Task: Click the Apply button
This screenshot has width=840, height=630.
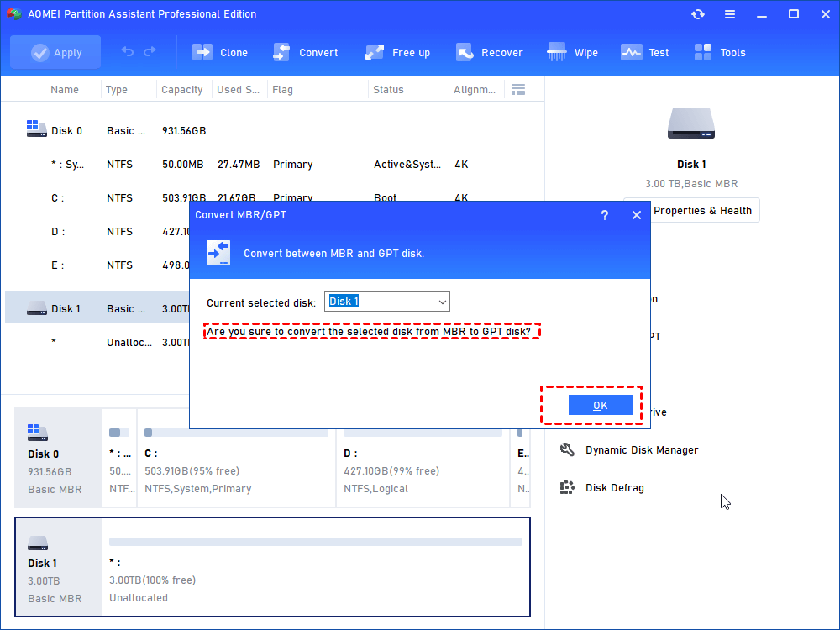Action: click(55, 52)
